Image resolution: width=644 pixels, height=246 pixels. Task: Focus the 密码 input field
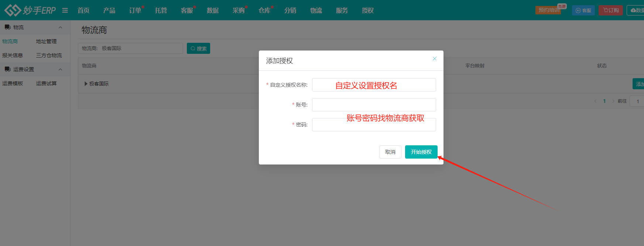[x=374, y=125]
